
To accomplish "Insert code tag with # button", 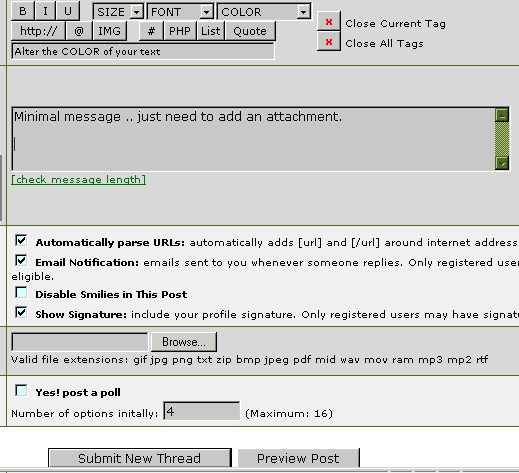I will click(151, 31).
